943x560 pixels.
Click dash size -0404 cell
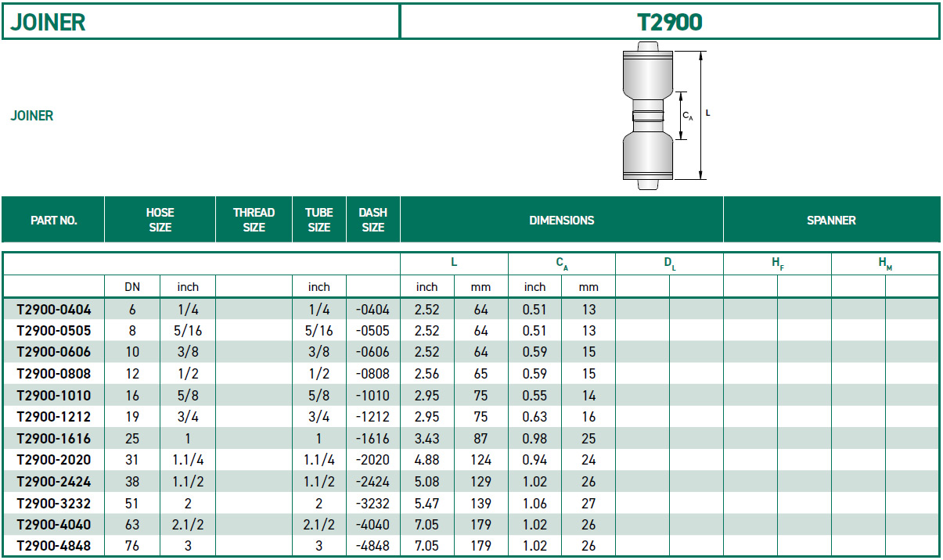point(373,310)
